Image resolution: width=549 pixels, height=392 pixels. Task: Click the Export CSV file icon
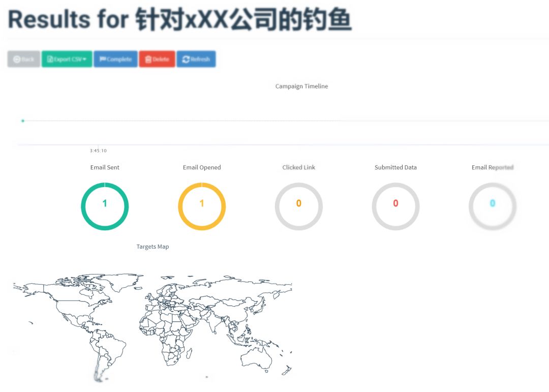pyautogui.click(x=50, y=59)
